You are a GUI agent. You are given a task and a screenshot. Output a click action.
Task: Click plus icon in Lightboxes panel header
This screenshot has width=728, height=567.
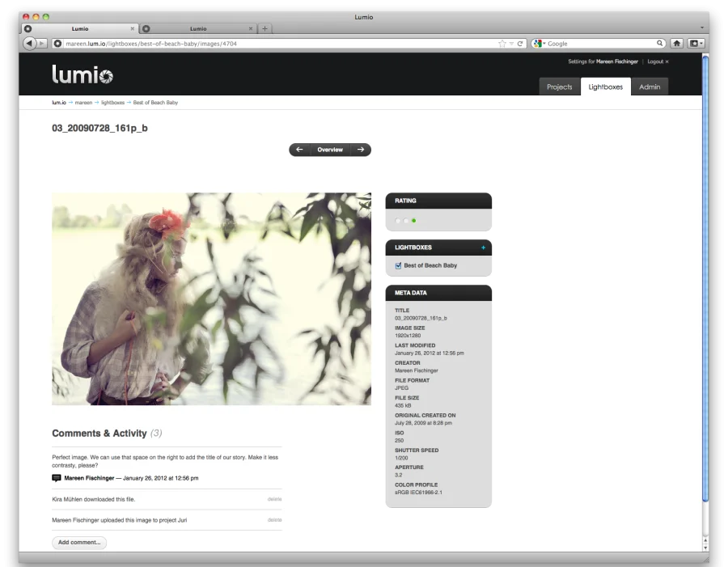point(483,248)
